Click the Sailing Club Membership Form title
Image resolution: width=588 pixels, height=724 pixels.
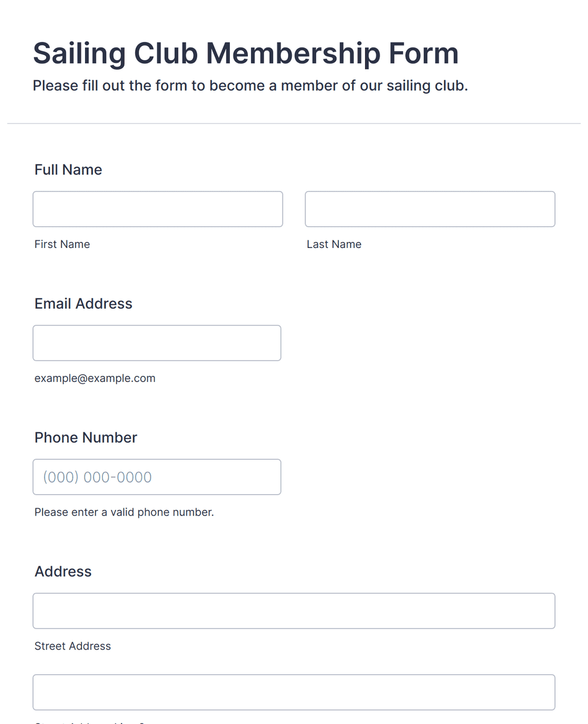point(246,54)
